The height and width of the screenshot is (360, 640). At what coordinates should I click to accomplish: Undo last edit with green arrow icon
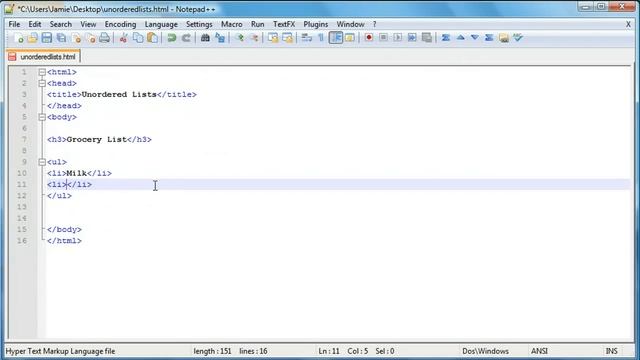point(171,38)
